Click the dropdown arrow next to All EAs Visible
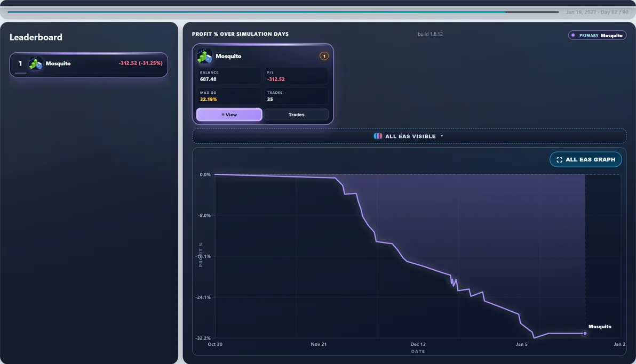This screenshot has height=364, width=636. [x=442, y=136]
